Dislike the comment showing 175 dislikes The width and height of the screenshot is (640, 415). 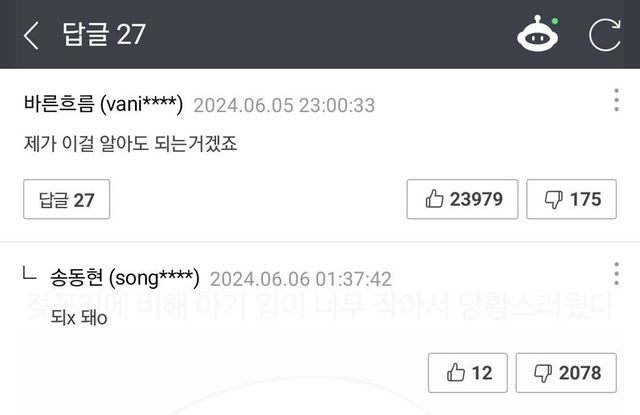pyautogui.click(x=571, y=199)
